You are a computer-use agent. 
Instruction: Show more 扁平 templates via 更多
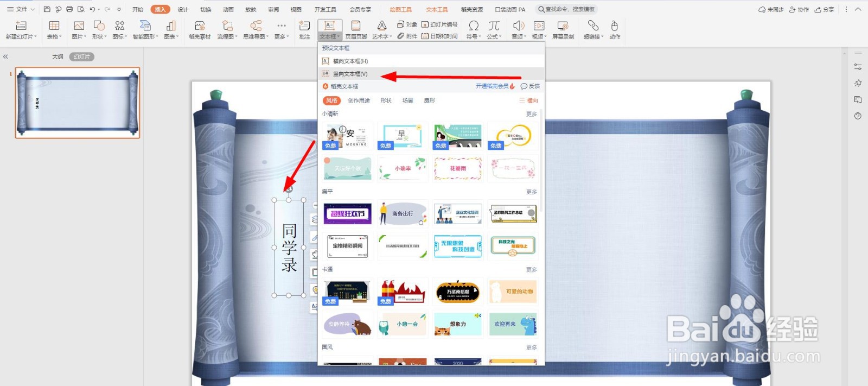coord(531,192)
